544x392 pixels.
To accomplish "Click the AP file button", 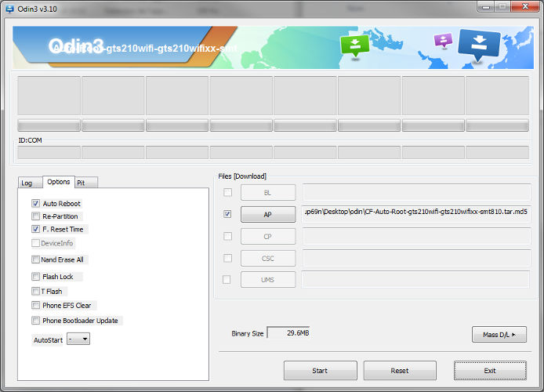I will (x=268, y=214).
